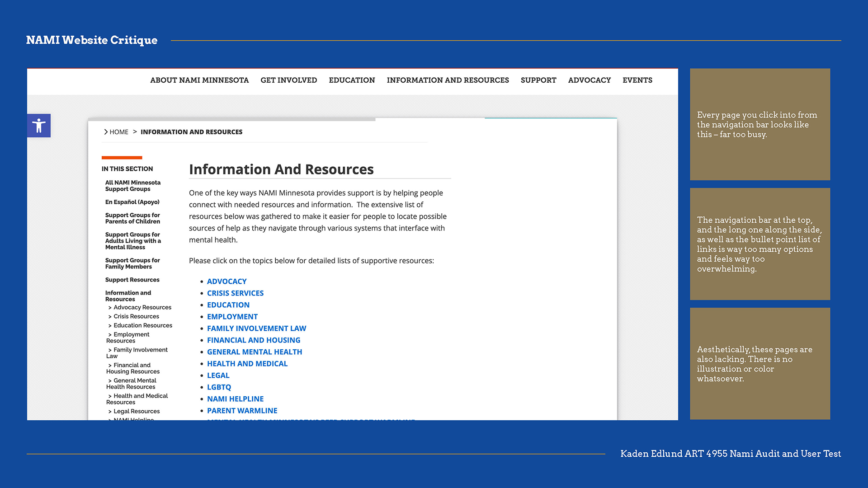The width and height of the screenshot is (868, 488).
Task: Click the LGBTQ bullet link
Action: point(219,387)
